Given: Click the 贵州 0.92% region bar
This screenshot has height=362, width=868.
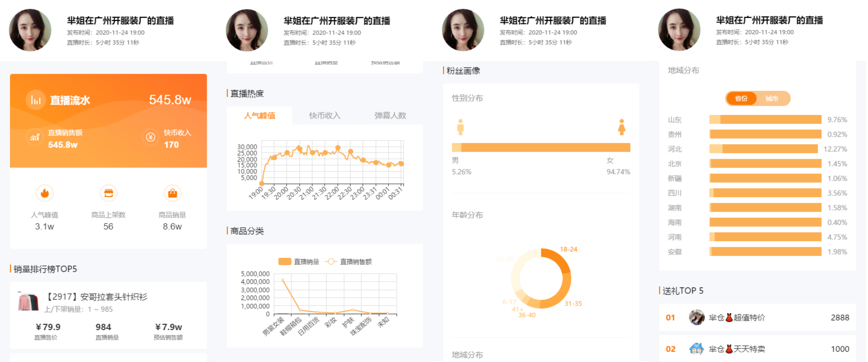Looking at the screenshot, I should (x=765, y=134).
